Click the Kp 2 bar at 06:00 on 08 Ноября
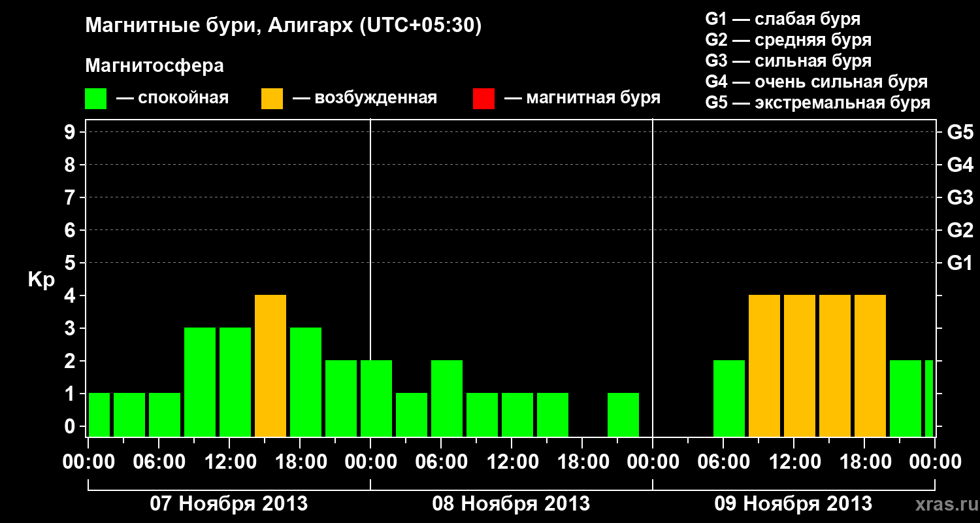Image resolution: width=980 pixels, height=523 pixels. (447, 398)
